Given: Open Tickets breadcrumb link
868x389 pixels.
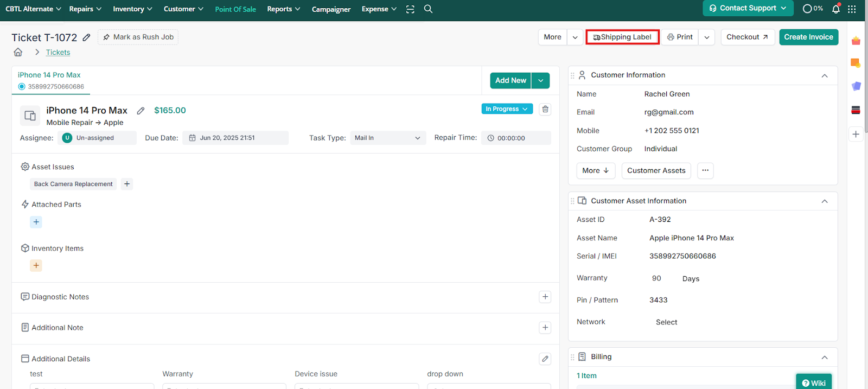Looking at the screenshot, I should (x=58, y=52).
